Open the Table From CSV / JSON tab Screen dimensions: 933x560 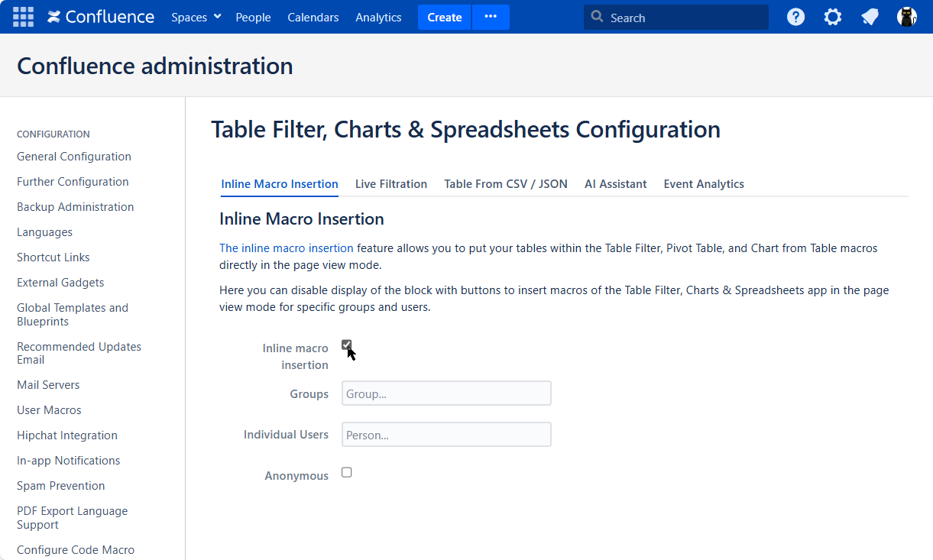point(505,184)
